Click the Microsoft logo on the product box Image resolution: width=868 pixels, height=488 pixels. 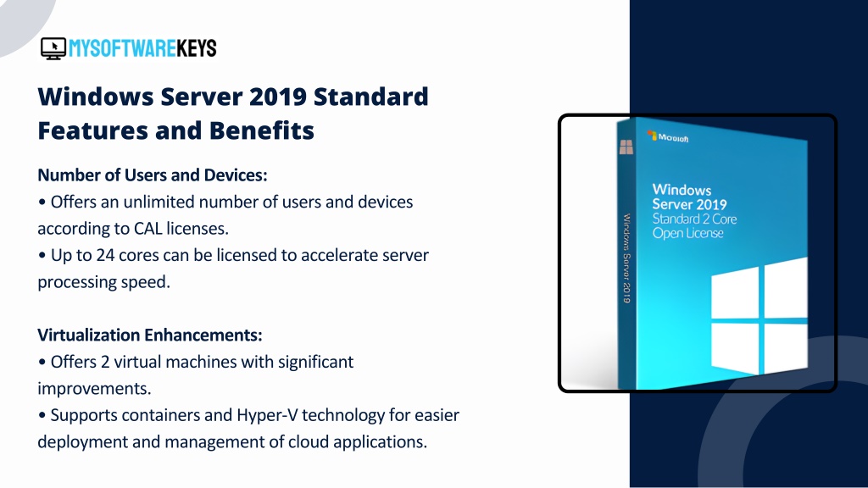pyautogui.click(x=668, y=136)
